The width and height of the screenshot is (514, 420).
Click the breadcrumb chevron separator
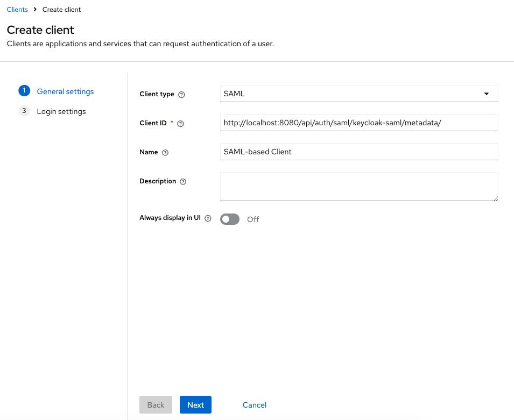click(x=35, y=10)
